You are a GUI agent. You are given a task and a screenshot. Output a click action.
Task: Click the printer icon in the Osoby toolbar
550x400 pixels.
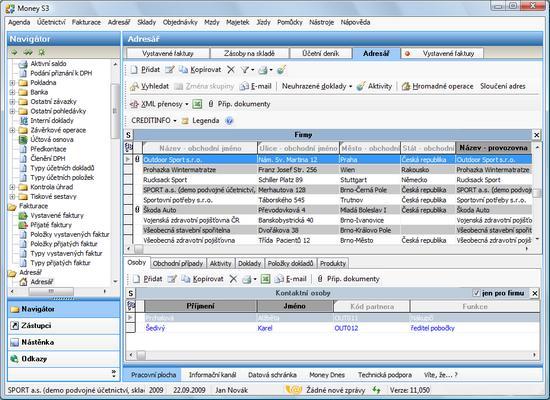coord(247,279)
